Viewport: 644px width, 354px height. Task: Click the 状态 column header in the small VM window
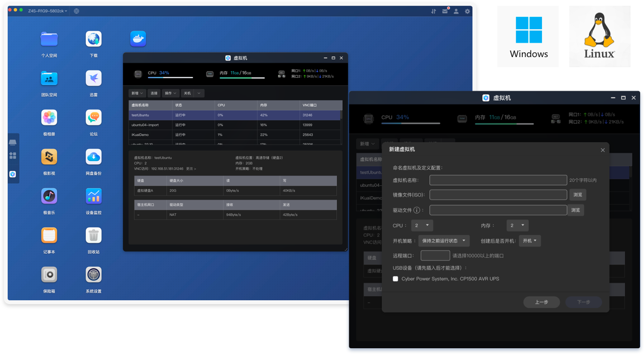point(194,105)
